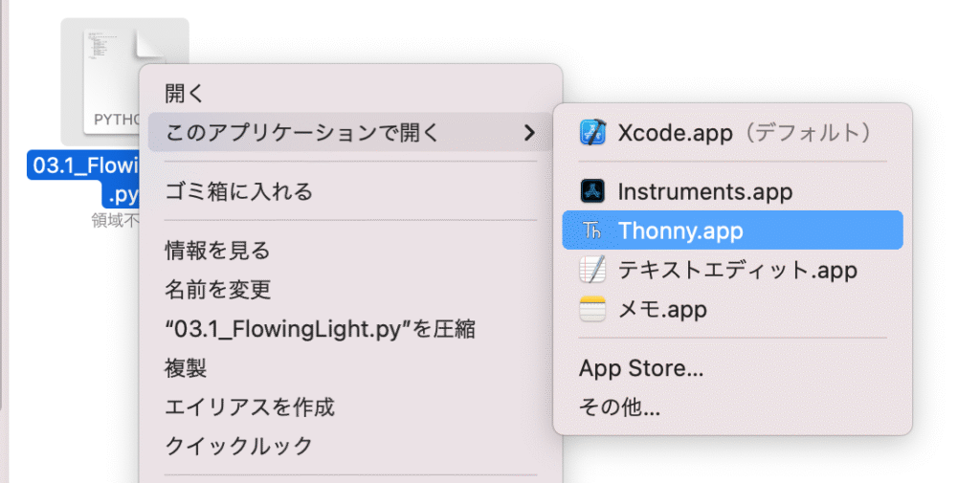Click the Instruments app icon

[593, 191]
